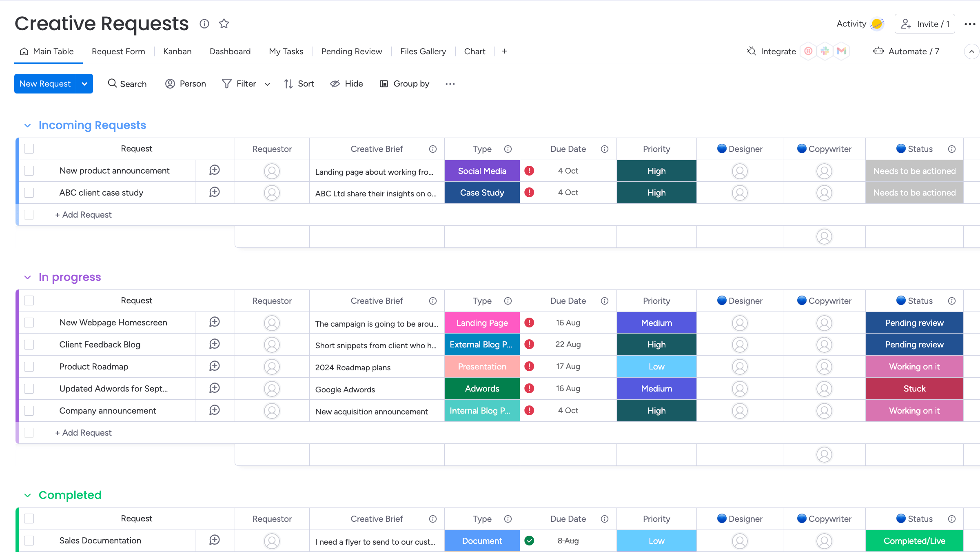Click the Slack integration icon
This screenshot has height=552, width=980.
(x=825, y=51)
